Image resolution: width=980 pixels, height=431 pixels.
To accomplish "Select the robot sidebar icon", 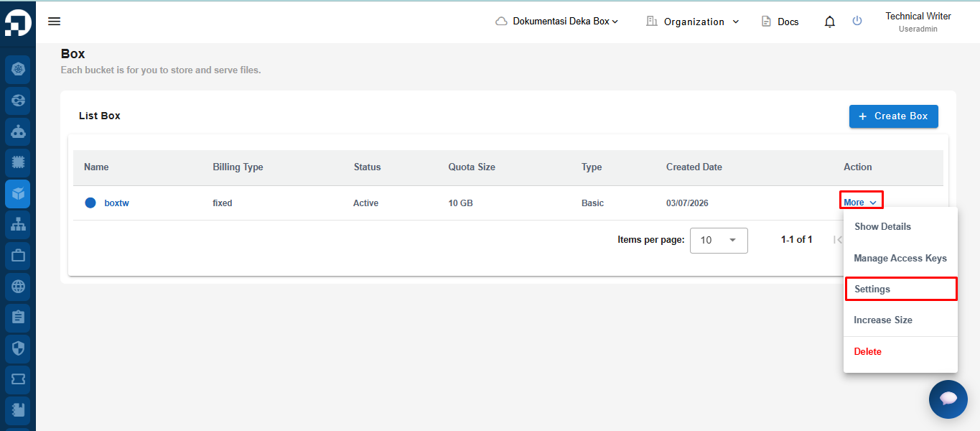I will click(x=18, y=131).
